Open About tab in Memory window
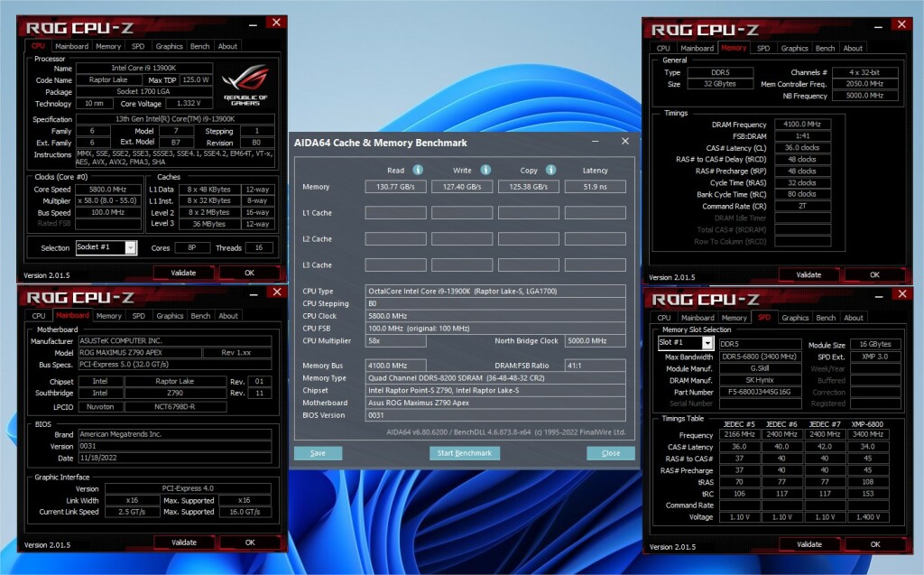 coord(853,49)
